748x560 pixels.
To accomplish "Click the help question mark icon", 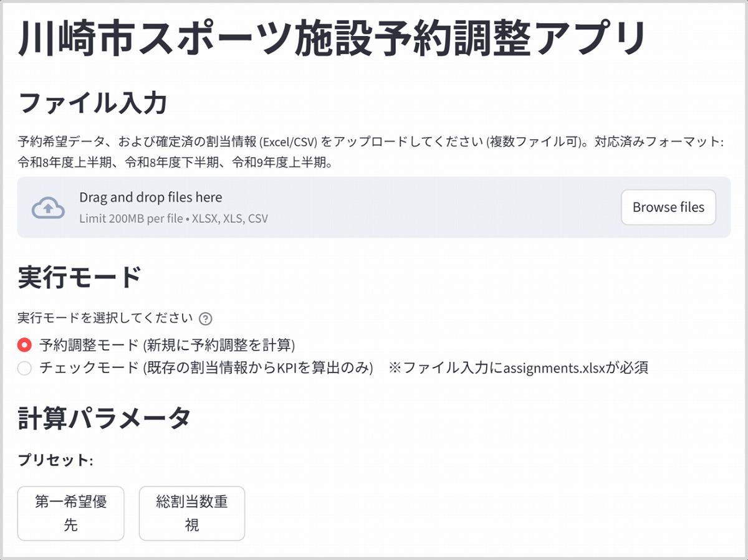I will 205,319.
